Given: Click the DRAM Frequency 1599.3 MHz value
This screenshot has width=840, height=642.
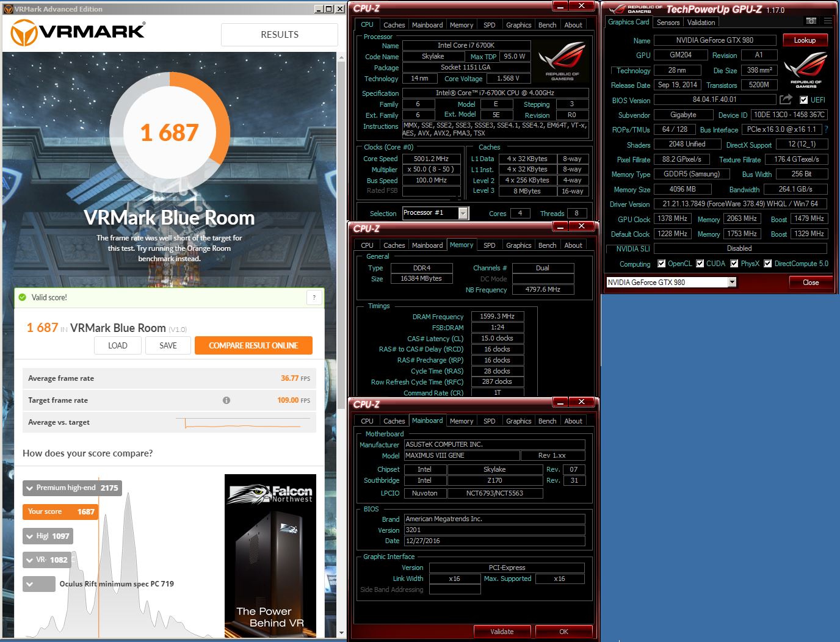Looking at the screenshot, I should coord(497,316).
